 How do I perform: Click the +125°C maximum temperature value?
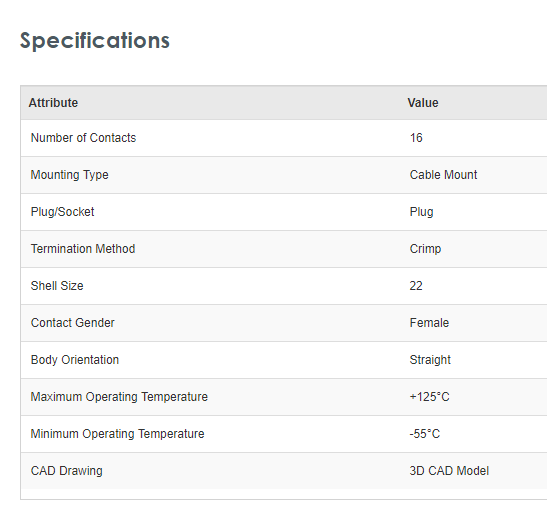[429, 397]
